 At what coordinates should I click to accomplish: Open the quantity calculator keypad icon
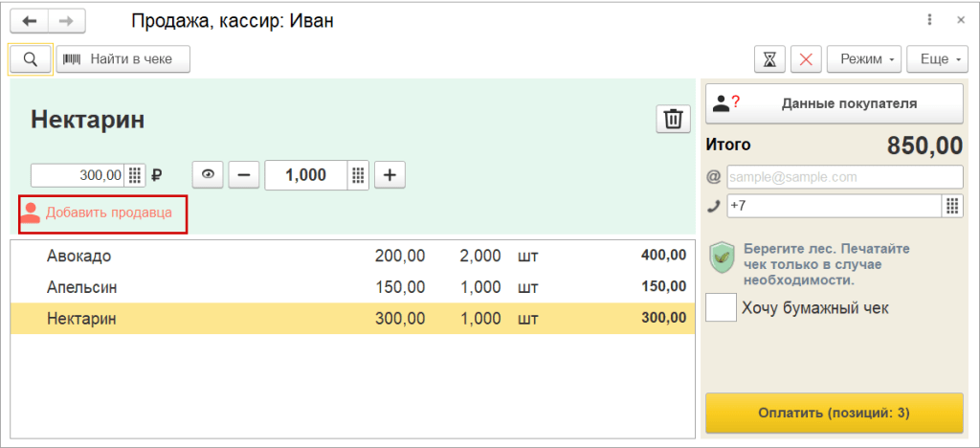pos(359,175)
